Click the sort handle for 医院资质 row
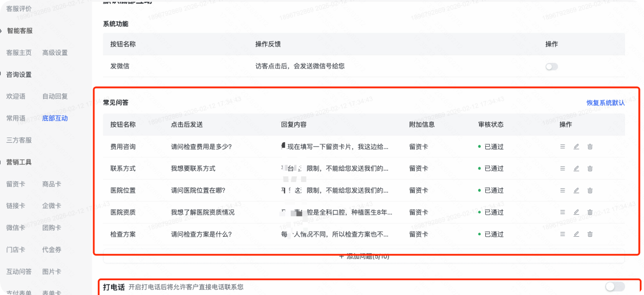644x295 pixels. tap(563, 212)
